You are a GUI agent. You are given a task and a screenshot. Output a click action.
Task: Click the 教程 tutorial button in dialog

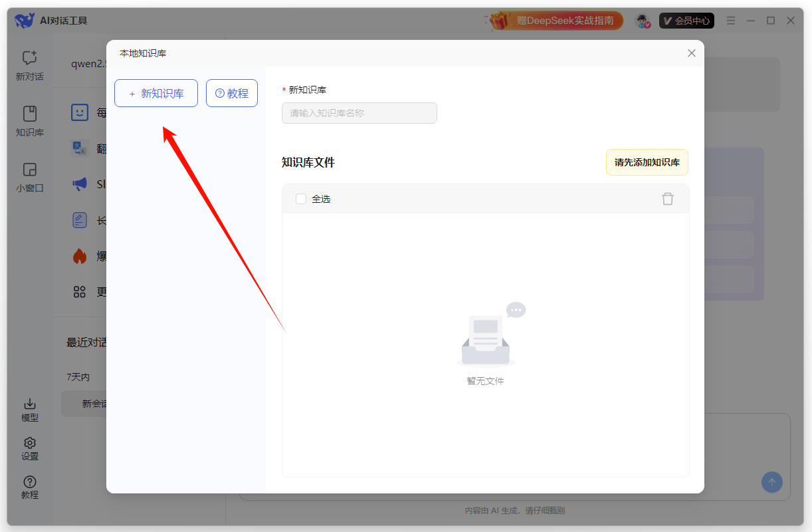coord(231,94)
